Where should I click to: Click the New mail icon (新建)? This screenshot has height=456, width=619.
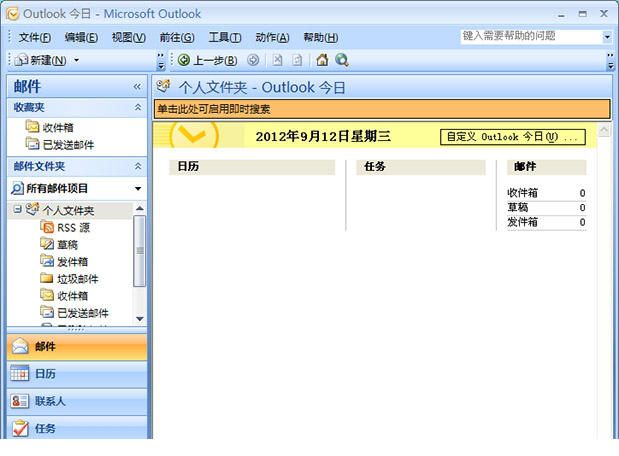coord(21,60)
